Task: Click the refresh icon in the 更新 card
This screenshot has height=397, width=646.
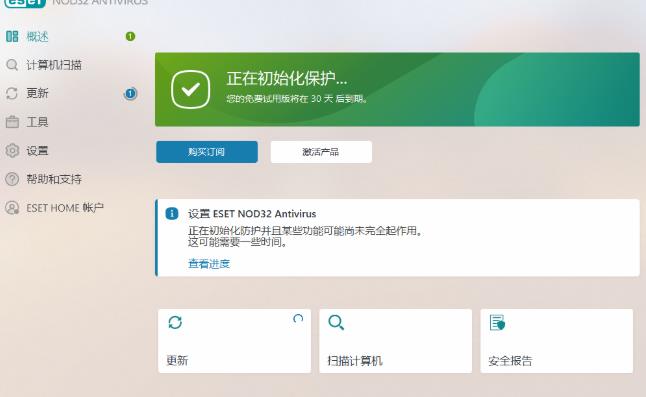Action: pyautogui.click(x=175, y=322)
